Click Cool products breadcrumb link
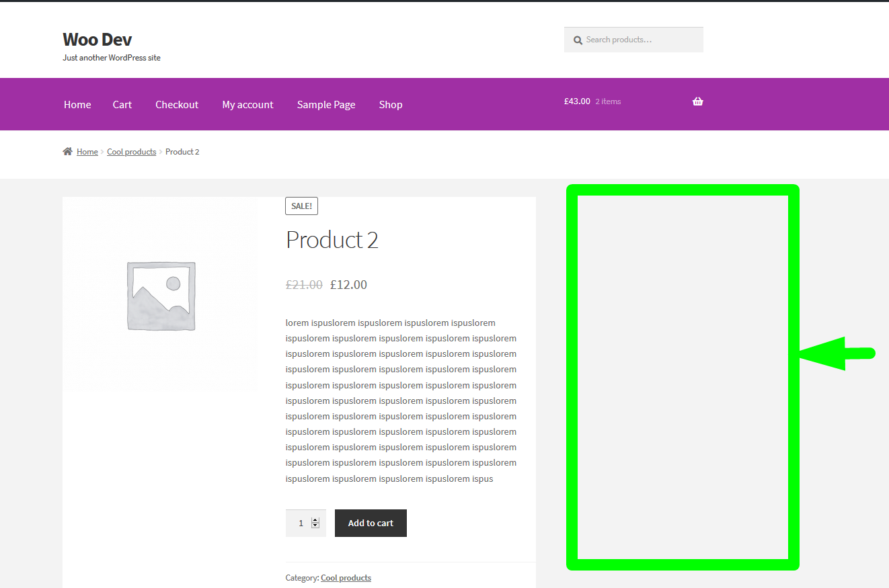Screen dimensions: 889x588 [132, 152]
